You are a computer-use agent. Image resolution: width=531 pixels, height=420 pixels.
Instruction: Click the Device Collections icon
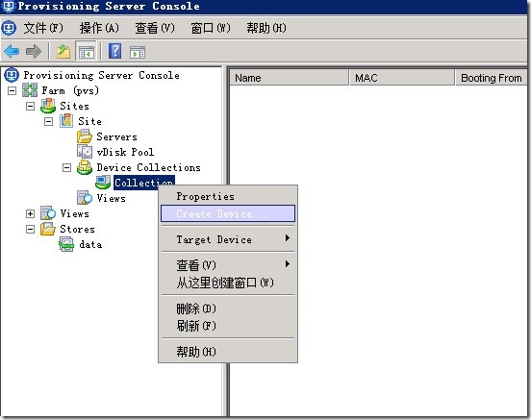(85, 167)
